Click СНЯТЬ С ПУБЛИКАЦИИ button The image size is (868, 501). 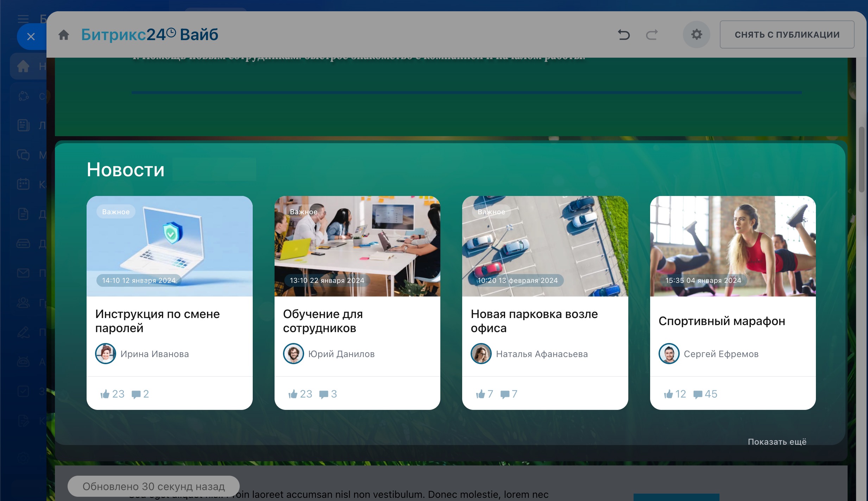pyautogui.click(x=787, y=34)
